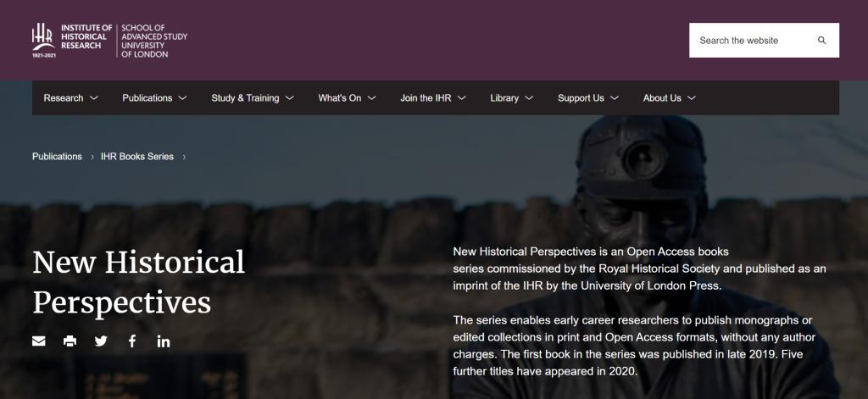Screen dimensions: 868x399
Task: Share page via Facebook icon
Action: [132, 341]
